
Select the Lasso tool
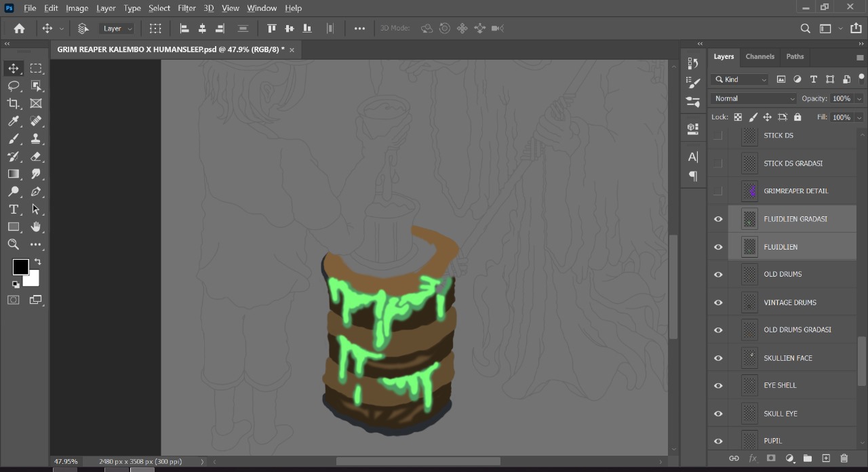pyautogui.click(x=14, y=85)
